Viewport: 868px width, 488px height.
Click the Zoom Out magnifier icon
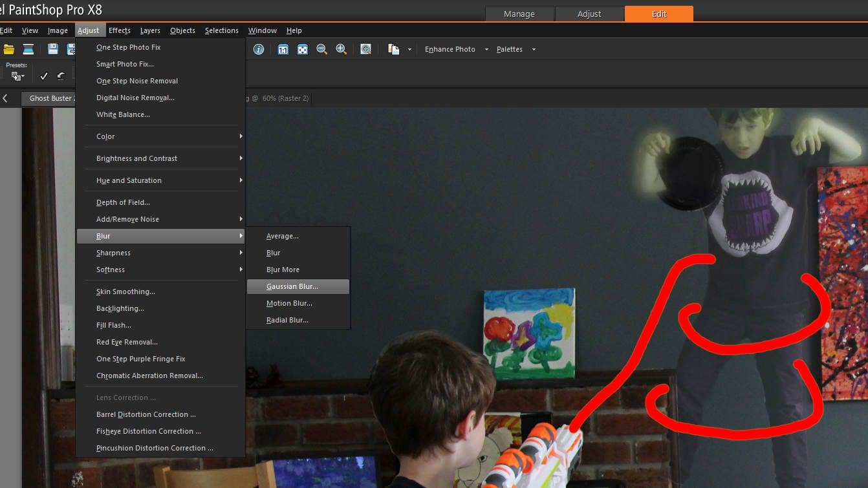(321, 49)
